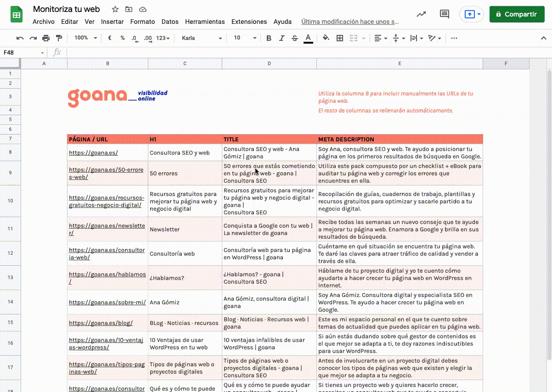The height and width of the screenshot is (392, 552).
Task: Click the print icon
Action: 46,38
